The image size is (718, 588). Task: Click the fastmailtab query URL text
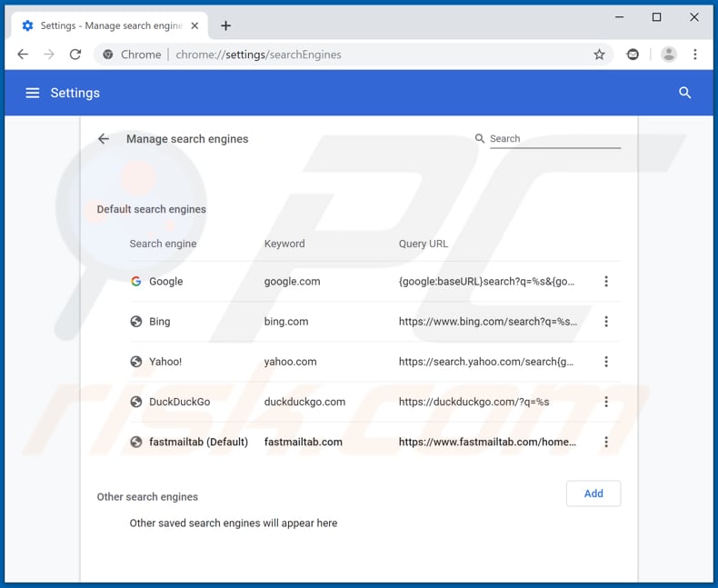click(487, 442)
